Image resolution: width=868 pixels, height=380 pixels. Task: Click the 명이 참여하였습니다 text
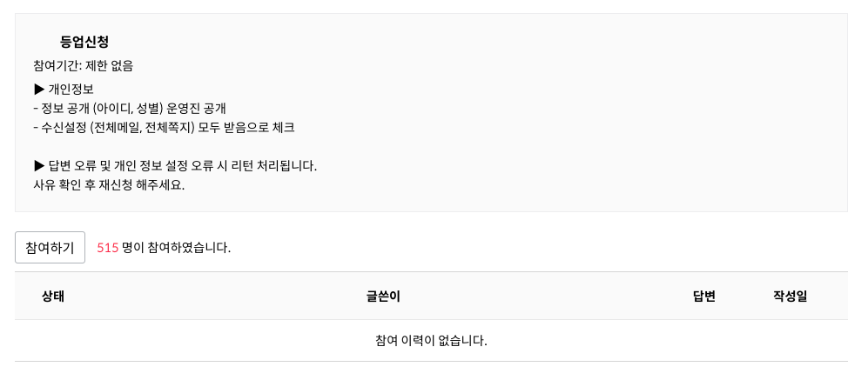(176, 248)
